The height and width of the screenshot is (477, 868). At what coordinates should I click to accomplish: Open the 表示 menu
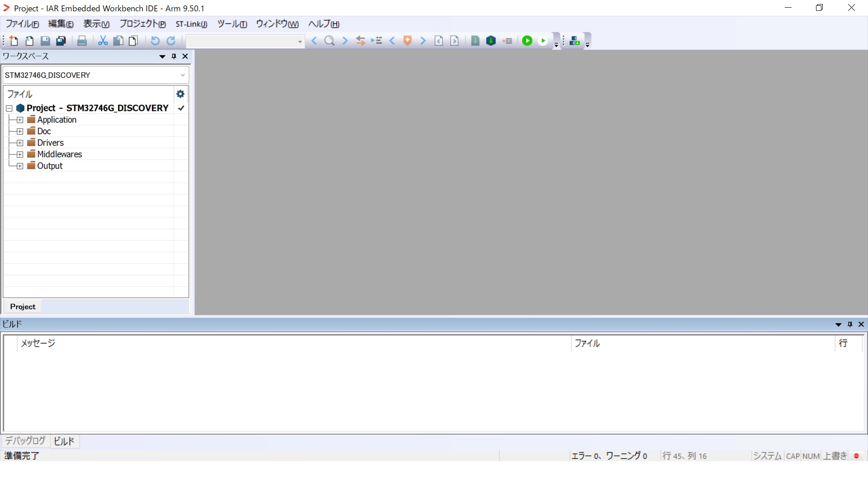[96, 24]
